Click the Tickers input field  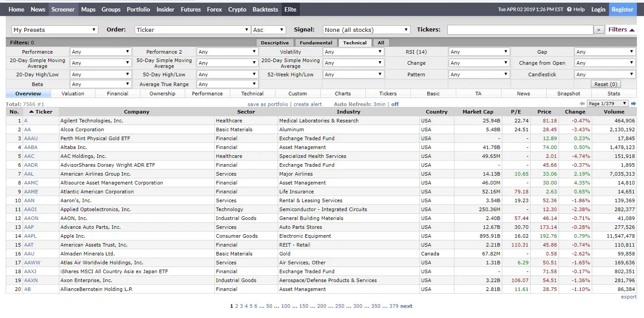pyautogui.click(x=520, y=30)
